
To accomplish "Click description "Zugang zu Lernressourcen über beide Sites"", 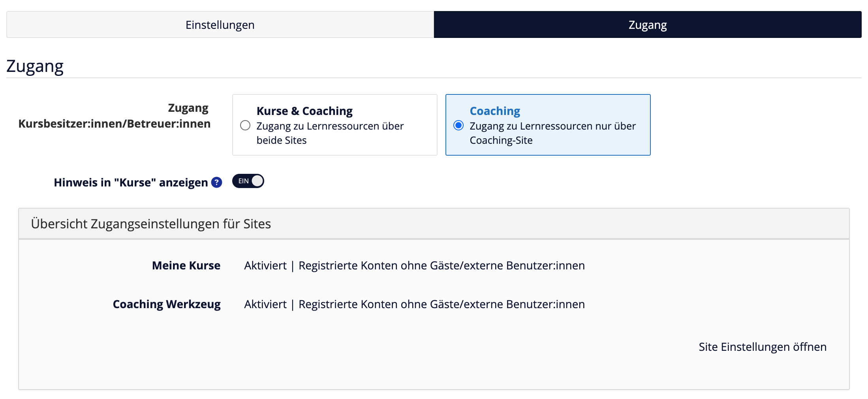I will click(330, 133).
